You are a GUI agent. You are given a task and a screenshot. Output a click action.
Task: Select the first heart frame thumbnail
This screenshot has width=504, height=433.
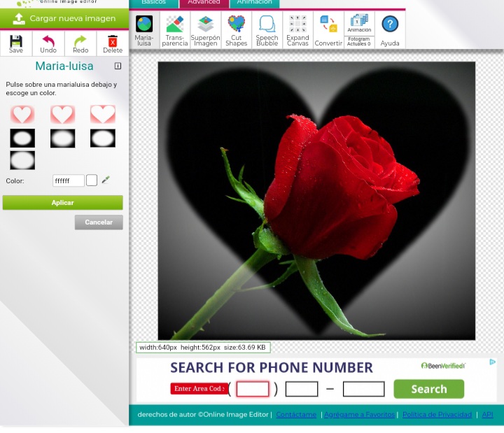pyautogui.click(x=22, y=114)
